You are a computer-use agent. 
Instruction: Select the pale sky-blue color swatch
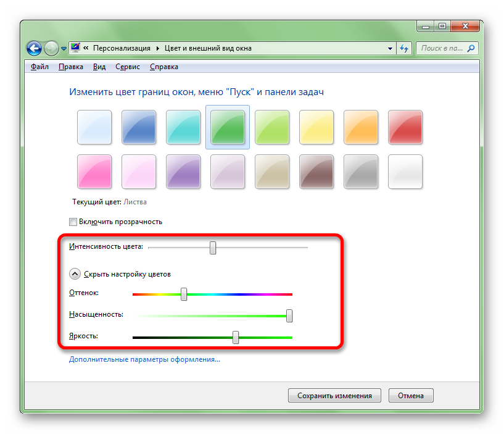(94, 127)
